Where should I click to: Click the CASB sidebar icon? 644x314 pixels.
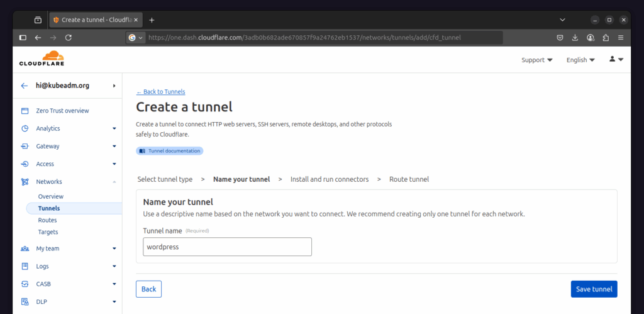point(25,284)
